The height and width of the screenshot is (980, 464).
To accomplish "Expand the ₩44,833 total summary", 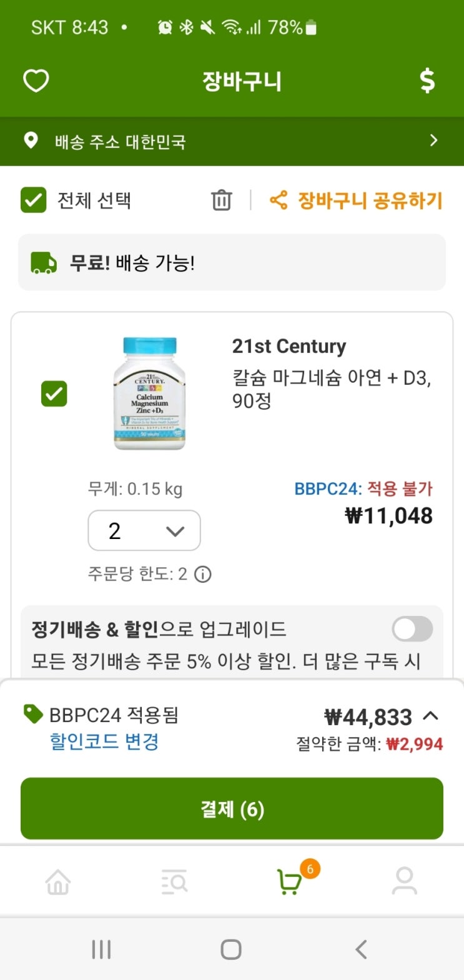I will (431, 716).
